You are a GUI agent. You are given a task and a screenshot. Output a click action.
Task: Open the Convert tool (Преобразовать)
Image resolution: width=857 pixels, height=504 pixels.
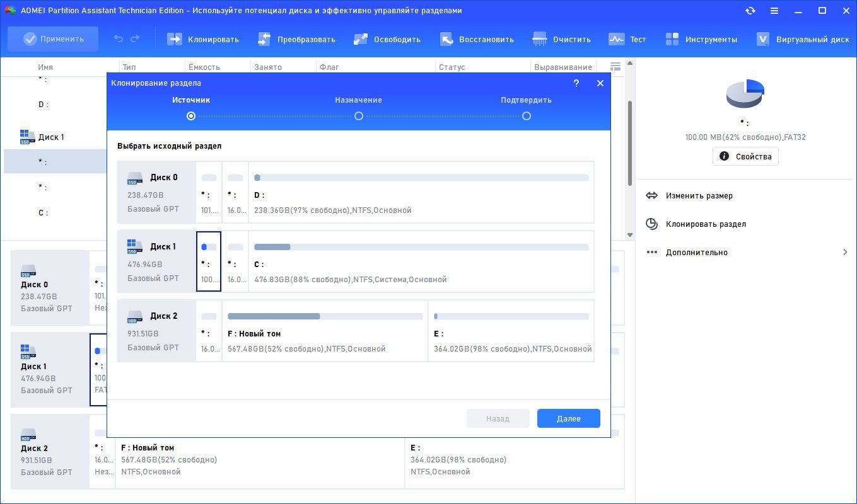tap(264, 39)
